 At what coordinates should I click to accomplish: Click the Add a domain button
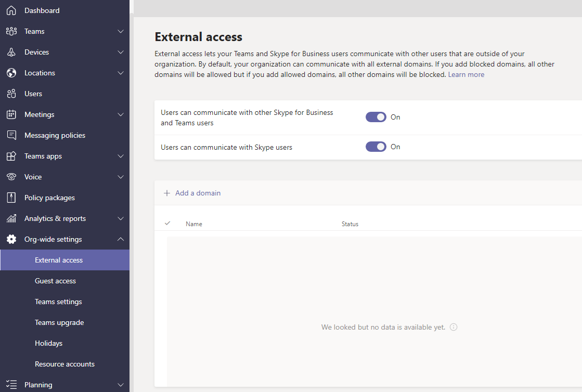tap(198, 193)
